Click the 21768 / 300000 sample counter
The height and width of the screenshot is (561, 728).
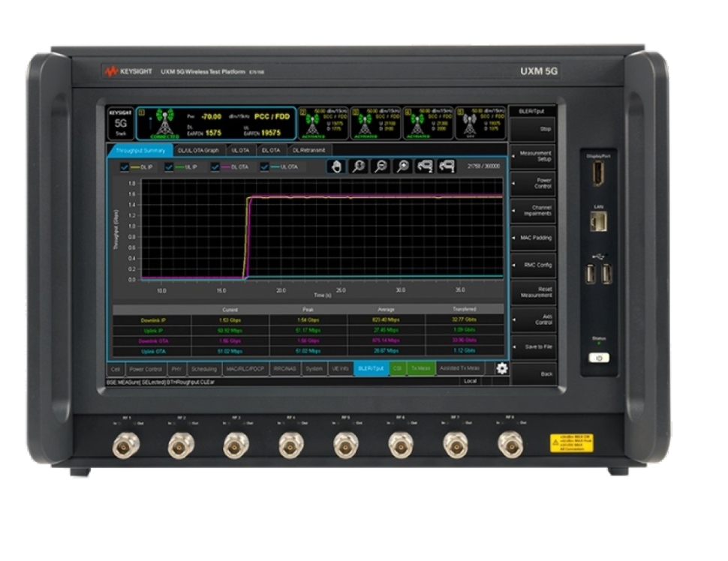point(483,166)
